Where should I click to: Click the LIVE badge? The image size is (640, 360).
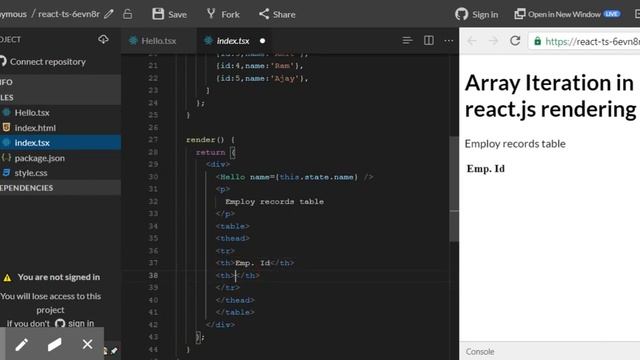tap(612, 14)
